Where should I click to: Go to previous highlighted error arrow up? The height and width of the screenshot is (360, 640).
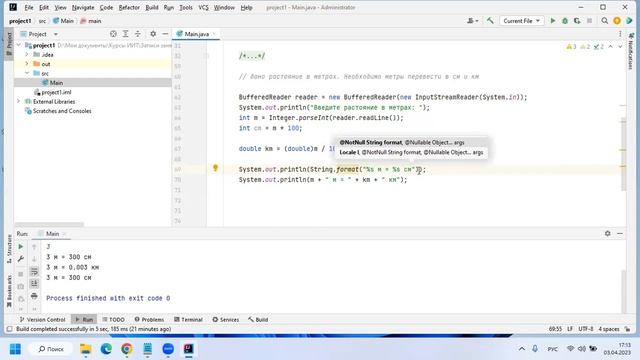(x=610, y=47)
